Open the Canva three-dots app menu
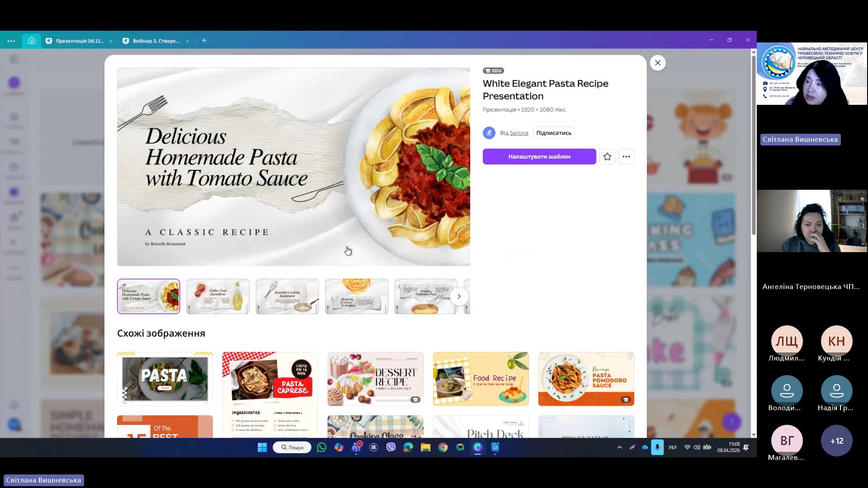868x488 pixels. tap(11, 41)
